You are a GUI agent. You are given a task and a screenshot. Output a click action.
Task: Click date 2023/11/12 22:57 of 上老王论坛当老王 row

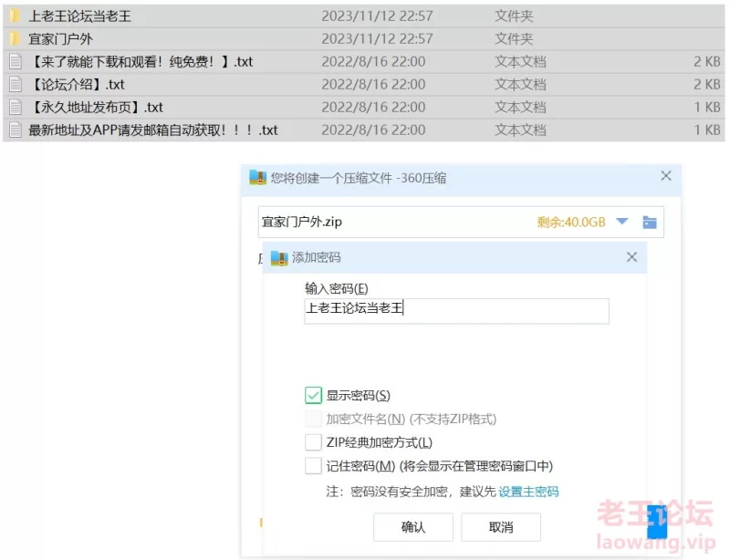(x=378, y=16)
